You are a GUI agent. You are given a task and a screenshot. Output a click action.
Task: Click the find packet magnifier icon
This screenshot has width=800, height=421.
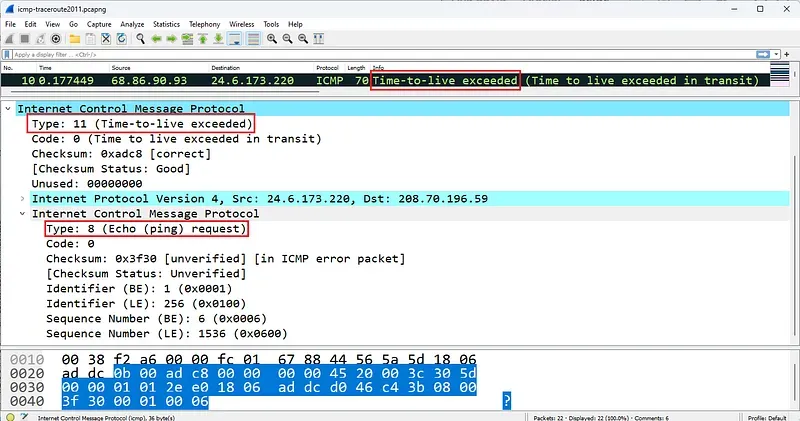(140, 39)
